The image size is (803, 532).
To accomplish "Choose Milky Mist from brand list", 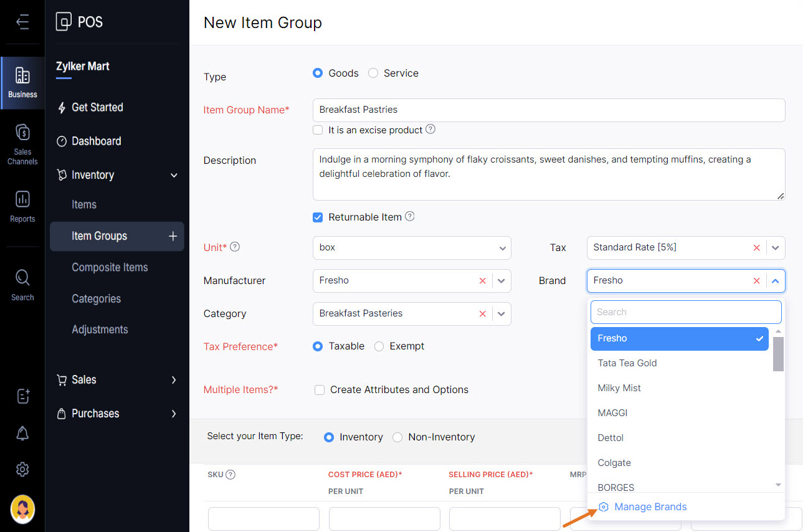I will 619,388.
